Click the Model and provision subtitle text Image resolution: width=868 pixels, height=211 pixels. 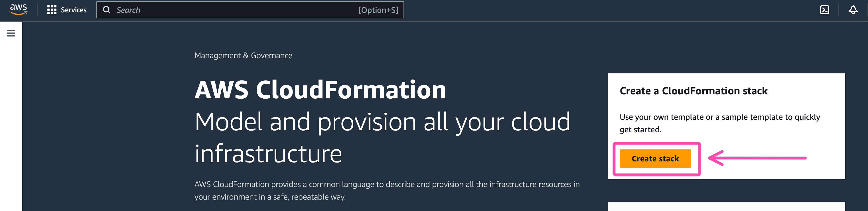tap(382, 137)
